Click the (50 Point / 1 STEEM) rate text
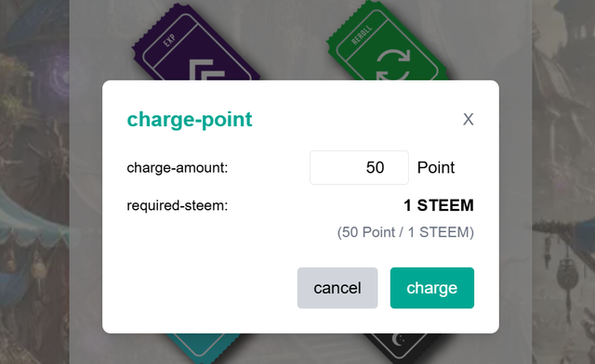Screen dimensions: 595x364 405,232
